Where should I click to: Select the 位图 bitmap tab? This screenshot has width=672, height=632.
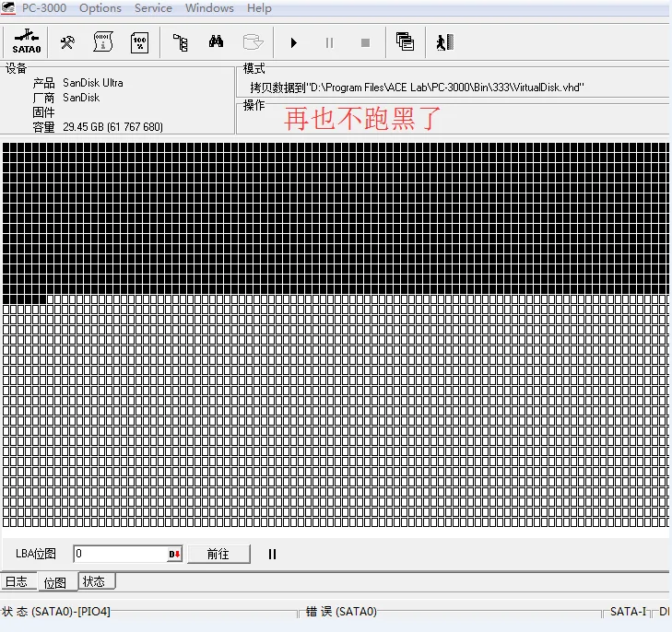(x=54, y=582)
